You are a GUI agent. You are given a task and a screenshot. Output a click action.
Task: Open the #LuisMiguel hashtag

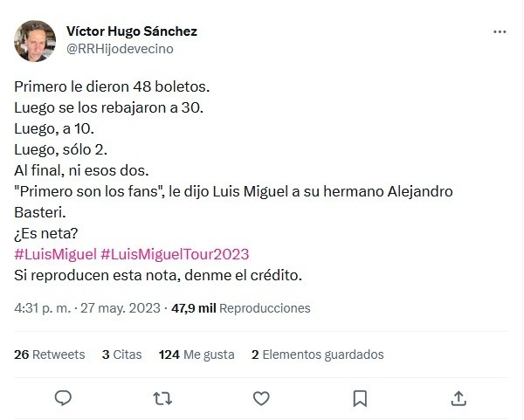coord(55,254)
